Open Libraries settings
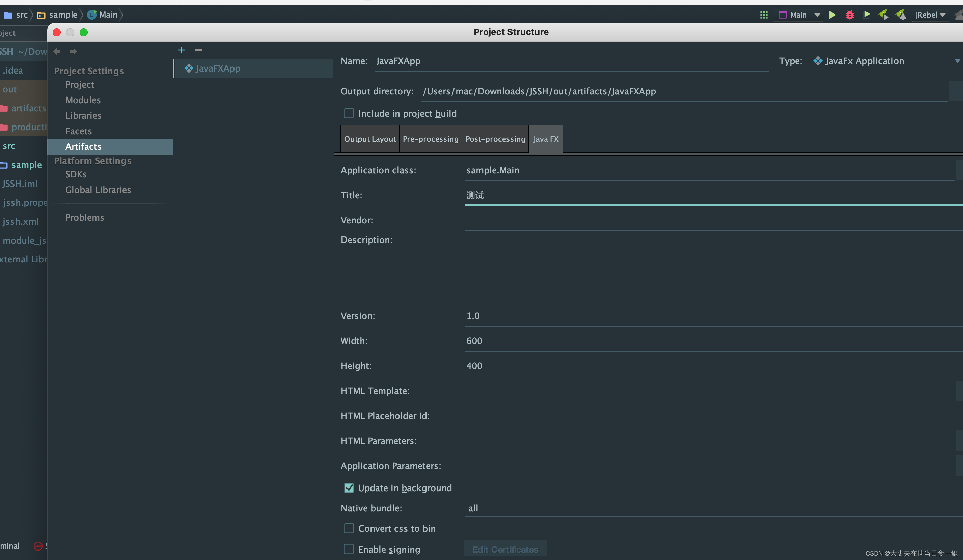The width and height of the screenshot is (963, 560). [83, 115]
